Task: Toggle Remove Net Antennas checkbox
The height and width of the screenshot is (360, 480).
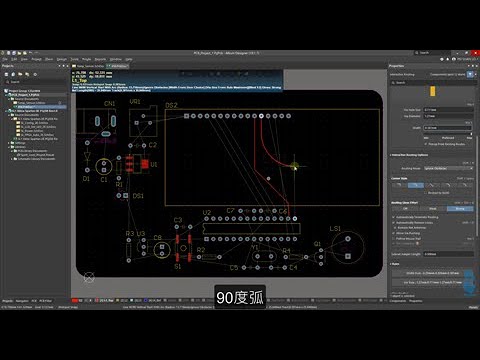Action: (x=395, y=228)
